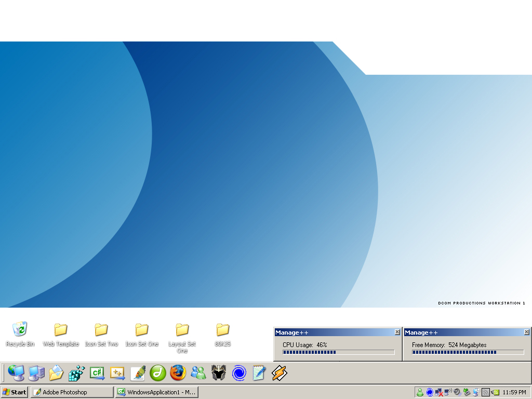
Task: Click the blue swirl icon in the toolbar
Action: (239, 373)
